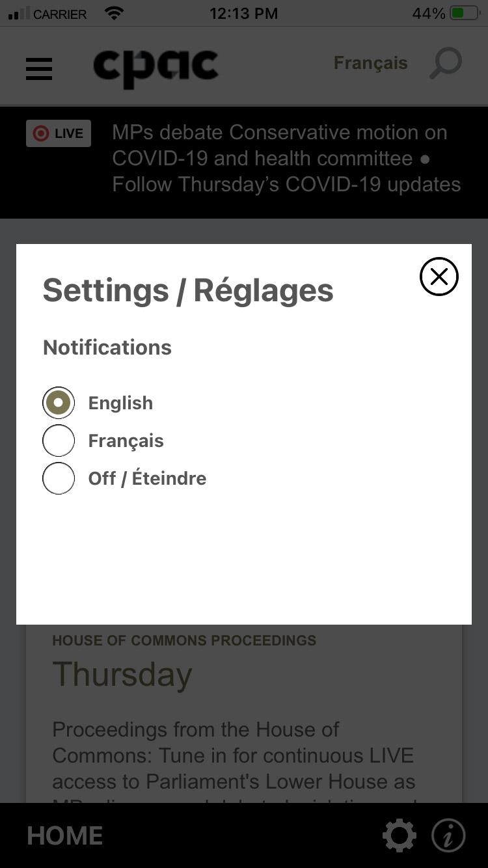Open the hamburger menu

tap(39, 68)
